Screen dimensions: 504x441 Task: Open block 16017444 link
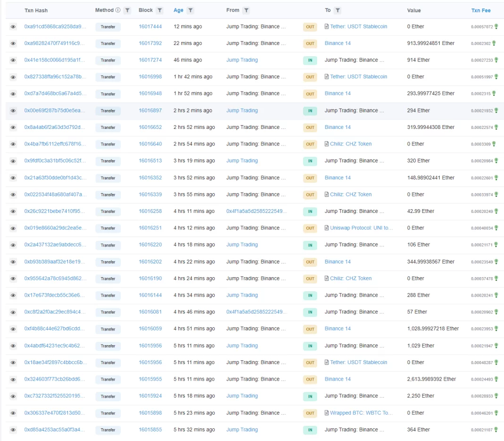tap(150, 26)
